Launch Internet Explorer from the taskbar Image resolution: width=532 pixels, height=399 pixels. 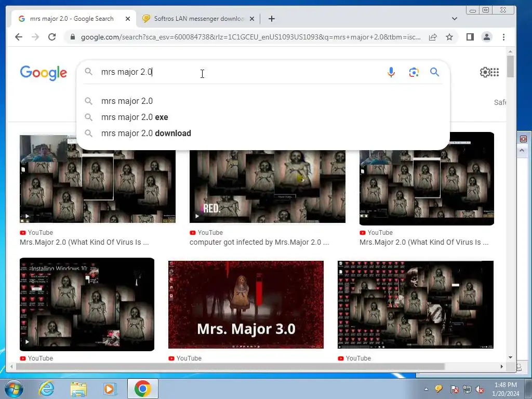point(46,389)
